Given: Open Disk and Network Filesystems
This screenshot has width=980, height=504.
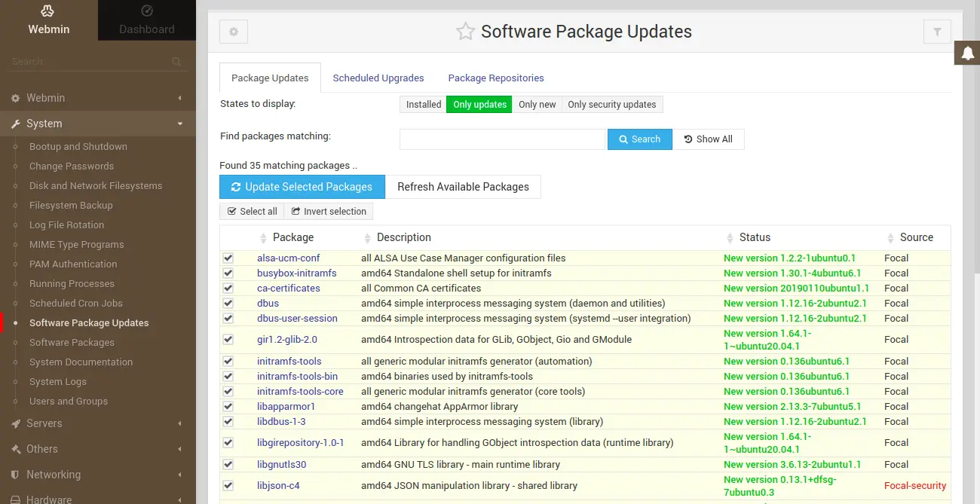Looking at the screenshot, I should (96, 186).
